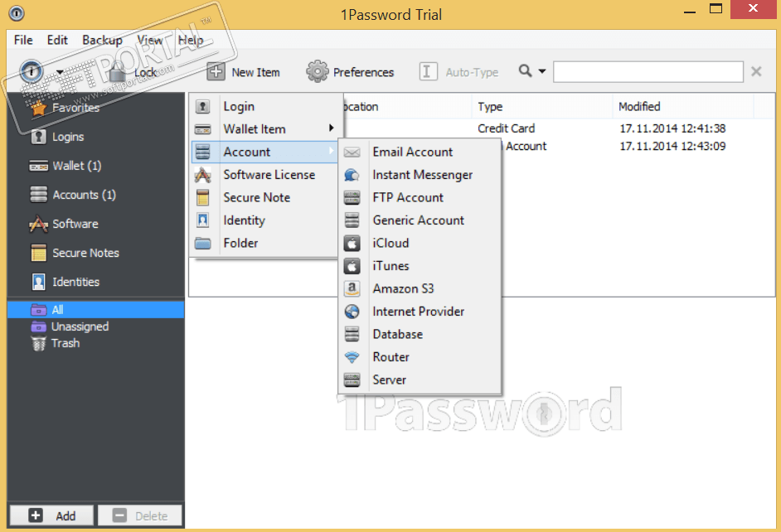This screenshot has width=781, height=532.
Task: Select Email Account text in the submenu
Action: (412, 152)
